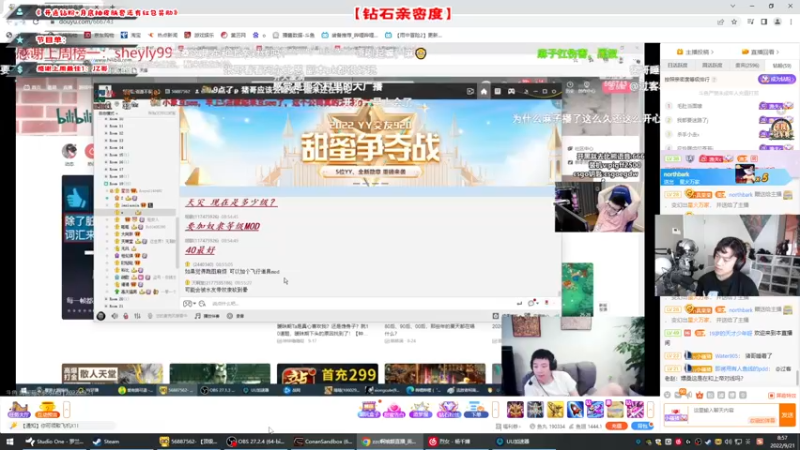Select the 钻粉(59) tab
This screenshot has height=450, width=800.
click(x=781, y=65)
